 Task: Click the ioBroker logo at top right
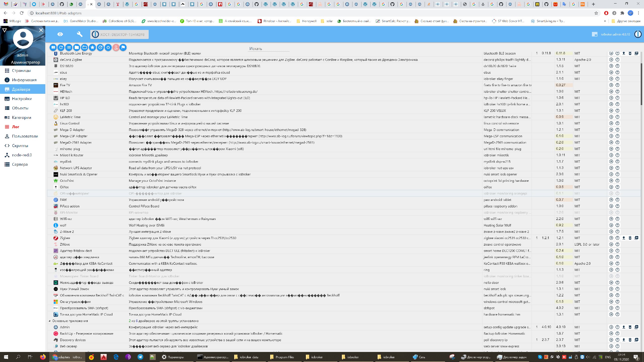click(638, 34)
